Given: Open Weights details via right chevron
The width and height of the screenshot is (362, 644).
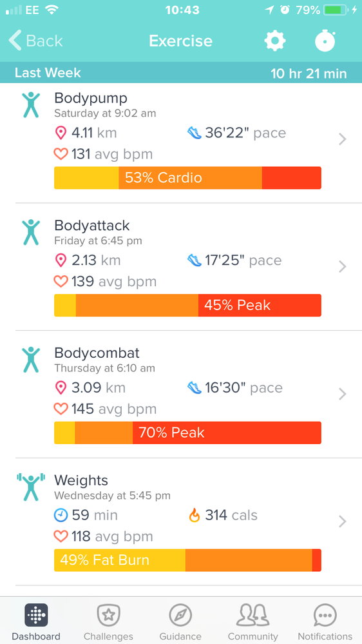Looking at the screenshot, I should click(x=343, y=522).
